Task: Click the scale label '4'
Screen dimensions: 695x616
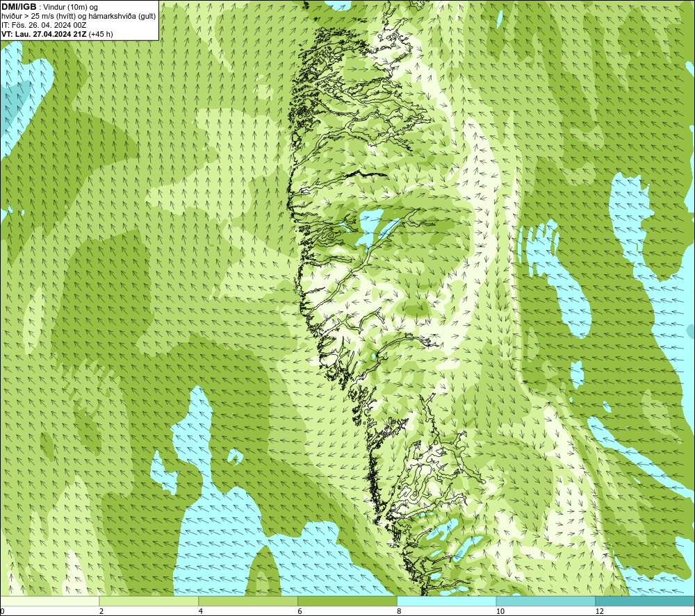Action: 201,611
